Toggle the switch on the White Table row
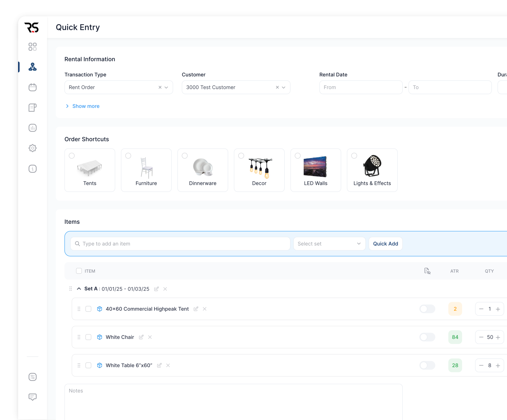 pyautogui.click(x=427, y=365)
